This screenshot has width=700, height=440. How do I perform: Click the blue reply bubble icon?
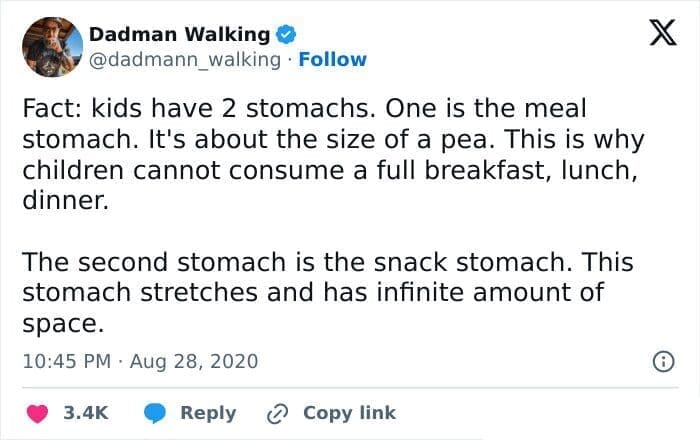point(155,412)
